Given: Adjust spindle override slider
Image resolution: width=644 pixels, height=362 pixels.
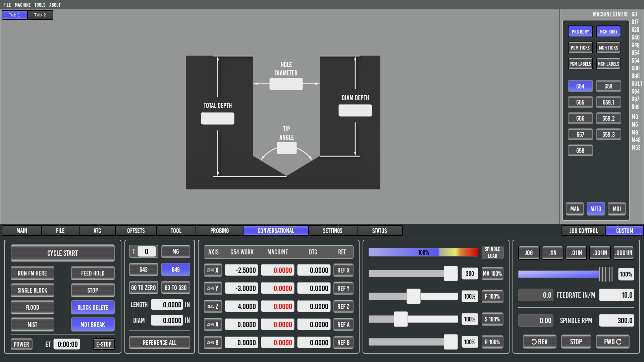Looking at the screenshot, I should click(x=413, y=319).
